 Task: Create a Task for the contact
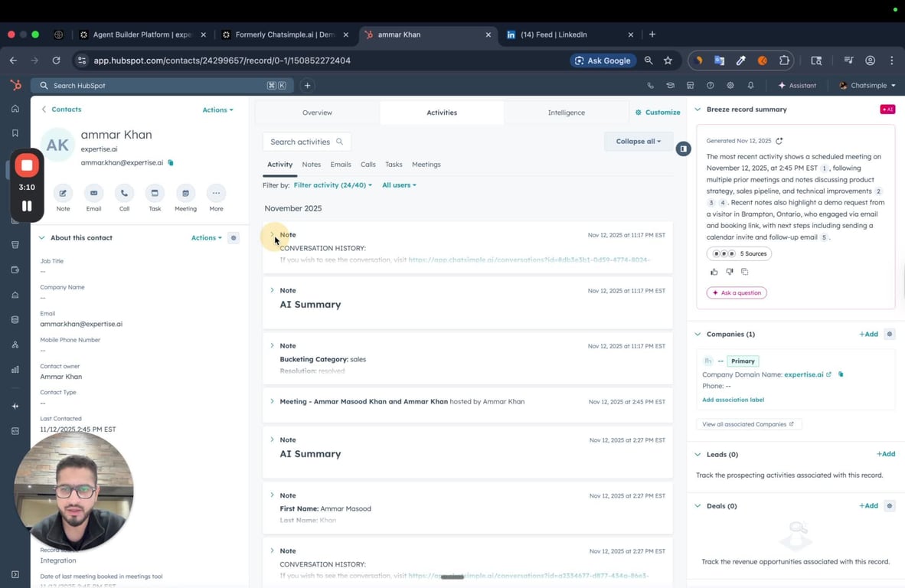155,193
